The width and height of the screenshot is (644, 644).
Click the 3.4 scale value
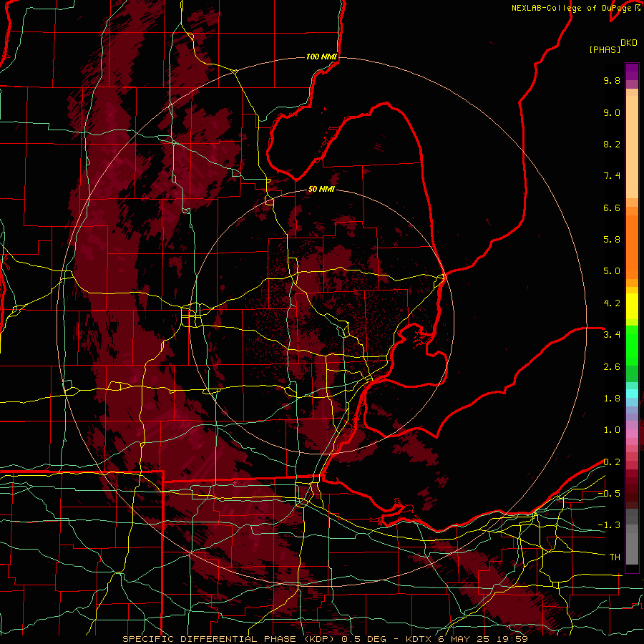(612, 335)
